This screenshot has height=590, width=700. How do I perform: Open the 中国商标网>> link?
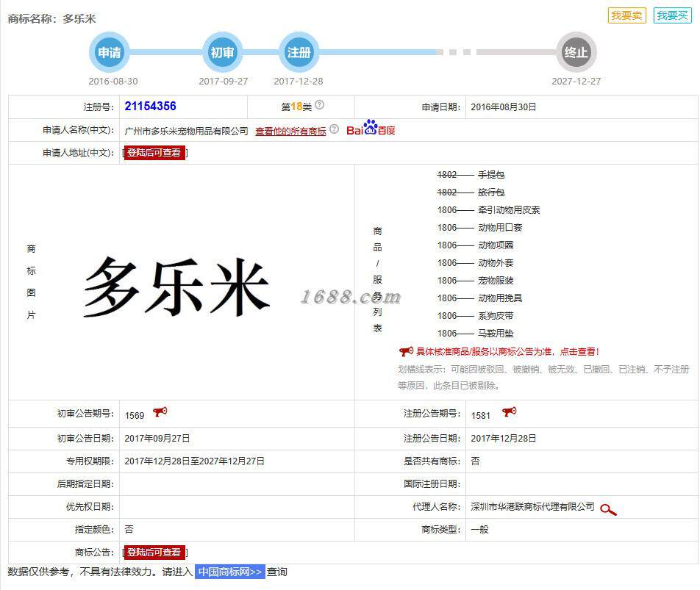tap(230, 572)
